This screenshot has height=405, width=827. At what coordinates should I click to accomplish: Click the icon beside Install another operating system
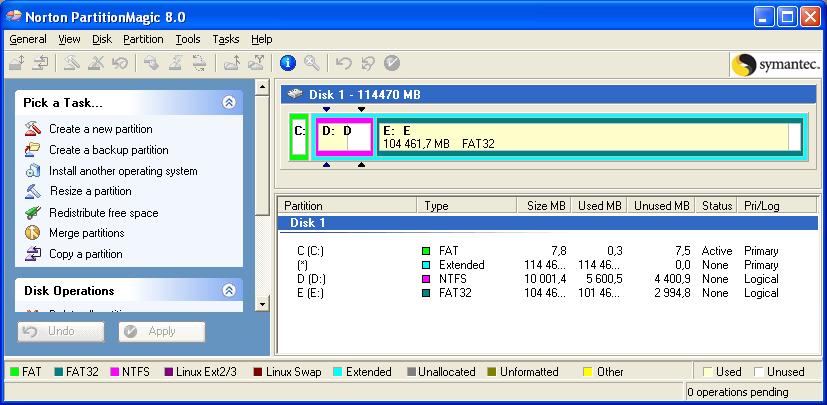tap(33, 171)
